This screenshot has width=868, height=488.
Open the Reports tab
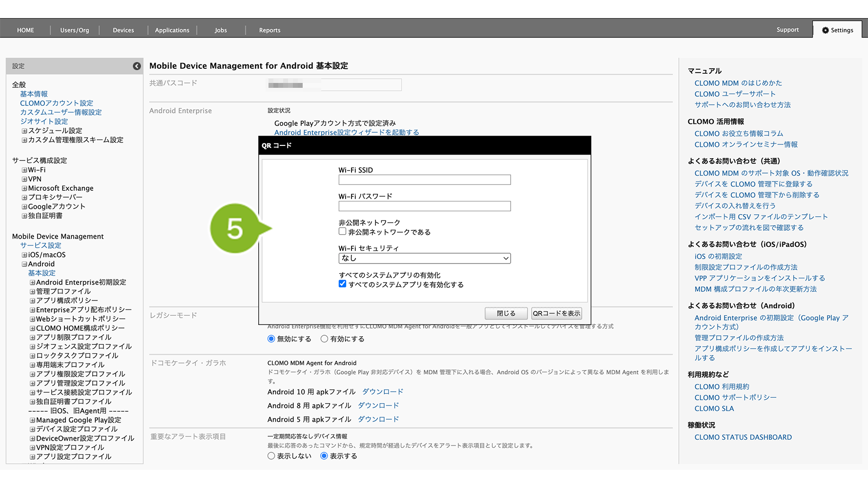(x=270, y=30)
